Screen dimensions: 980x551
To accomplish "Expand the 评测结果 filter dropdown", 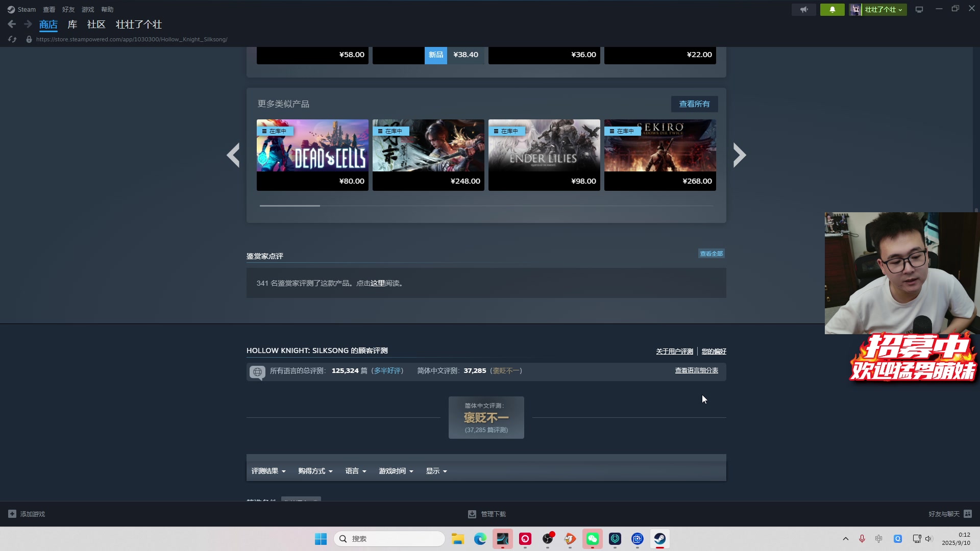I will (x=268, y=471).
